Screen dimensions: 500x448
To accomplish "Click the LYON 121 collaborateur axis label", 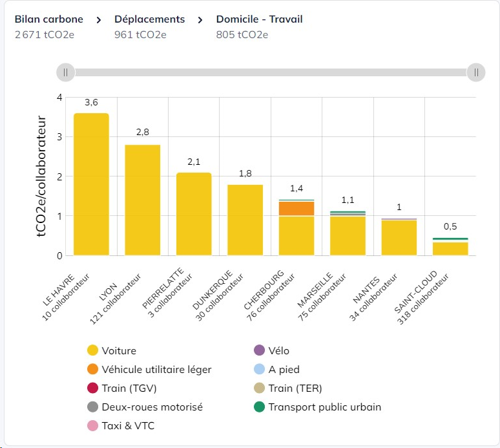I will pos(115,297).
